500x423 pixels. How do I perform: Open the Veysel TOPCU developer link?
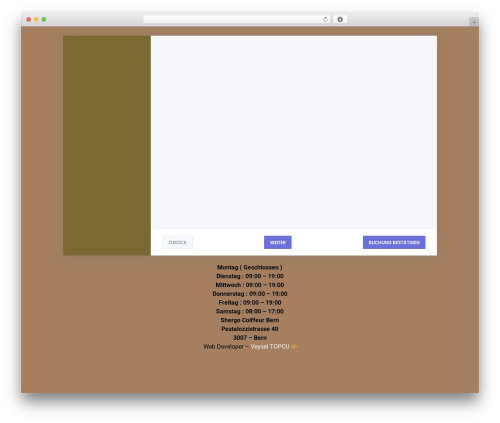270,347
